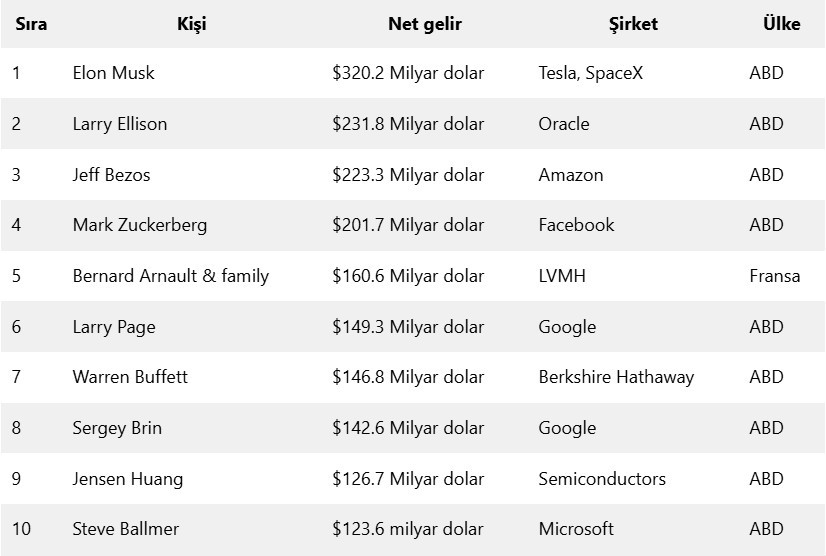Select the LVMH company cell
The width and height of the screenshot is (826, 556).
[562, 276]
